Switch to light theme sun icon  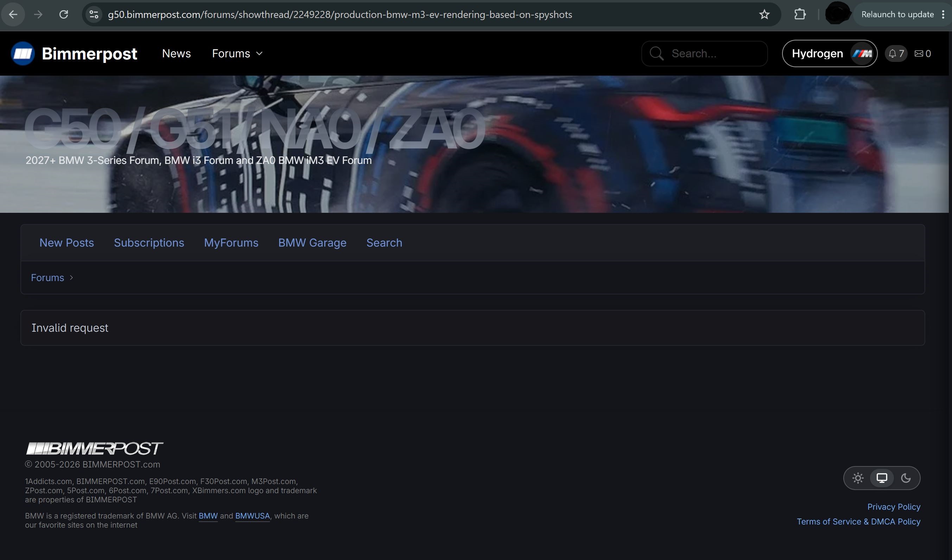pos(858,478)
